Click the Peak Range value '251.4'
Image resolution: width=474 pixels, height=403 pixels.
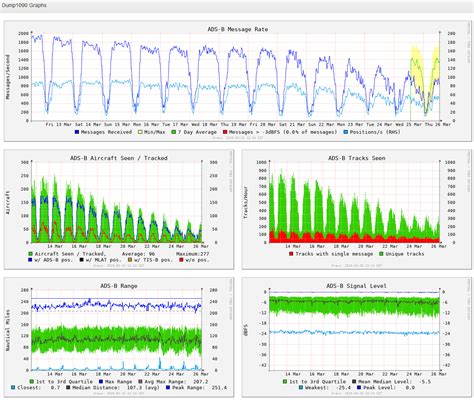219,388
